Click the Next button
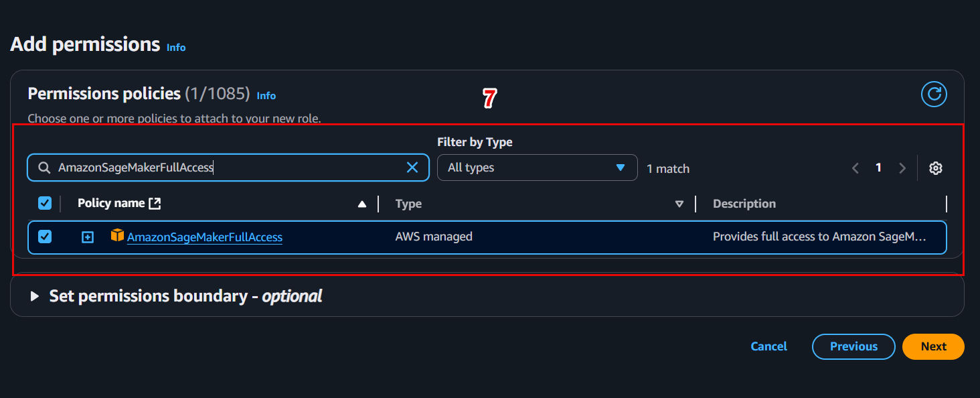 pos(933,346)
